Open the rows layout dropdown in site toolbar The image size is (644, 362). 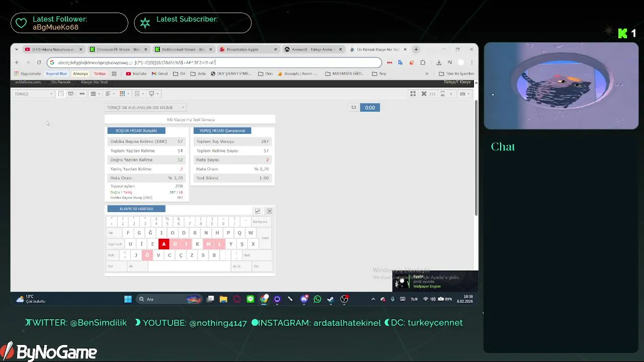(138, 94)
